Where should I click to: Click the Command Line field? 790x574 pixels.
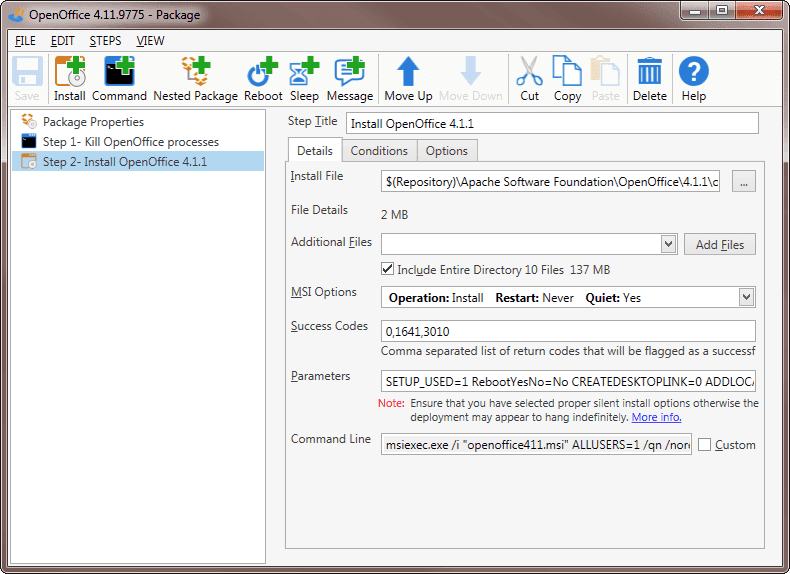click(536, 444)
